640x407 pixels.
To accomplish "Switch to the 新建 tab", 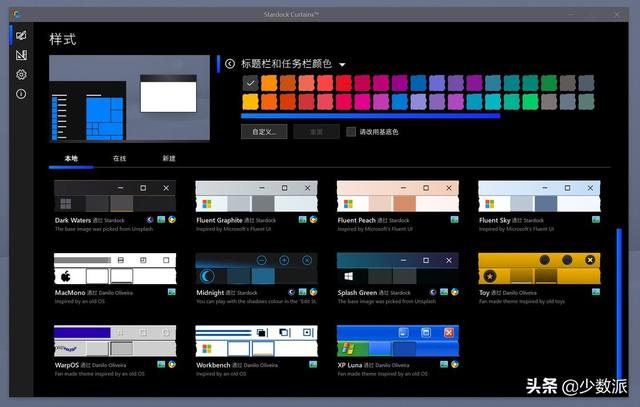I will click(x=169, y=158).
